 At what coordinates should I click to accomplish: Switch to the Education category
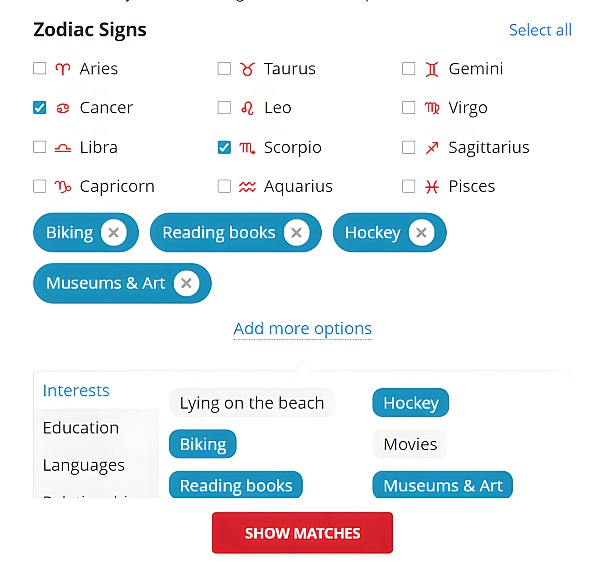[x=80, y=428]
